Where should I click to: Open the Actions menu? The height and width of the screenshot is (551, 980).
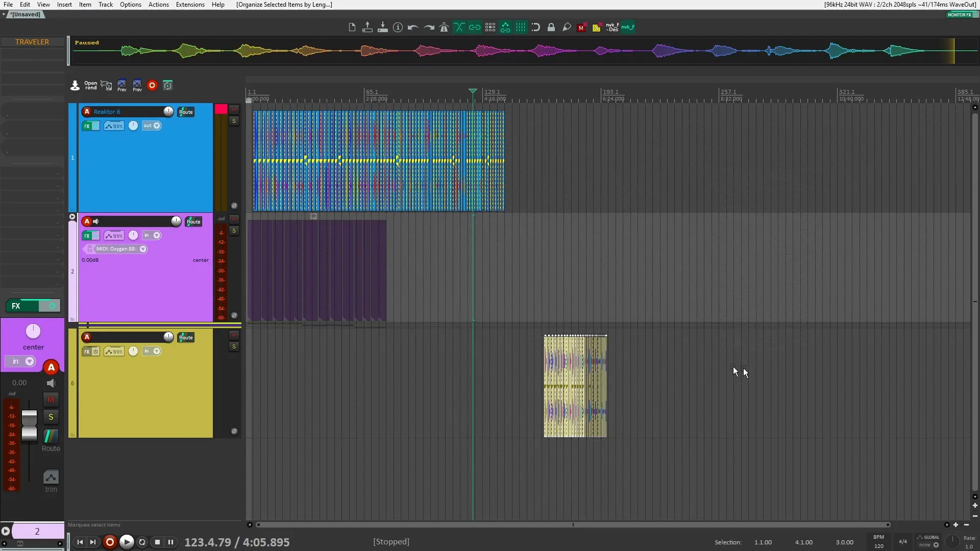coord(159,5)
